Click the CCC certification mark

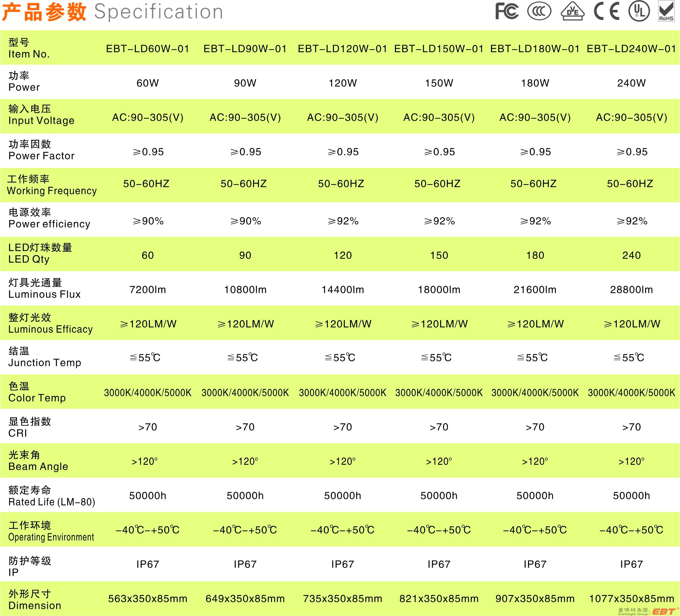click(x=539, y=11)
